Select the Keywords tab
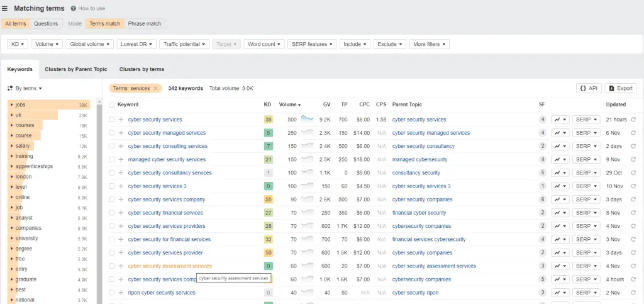This screenshot has height=304, width=644. [19, 69]
